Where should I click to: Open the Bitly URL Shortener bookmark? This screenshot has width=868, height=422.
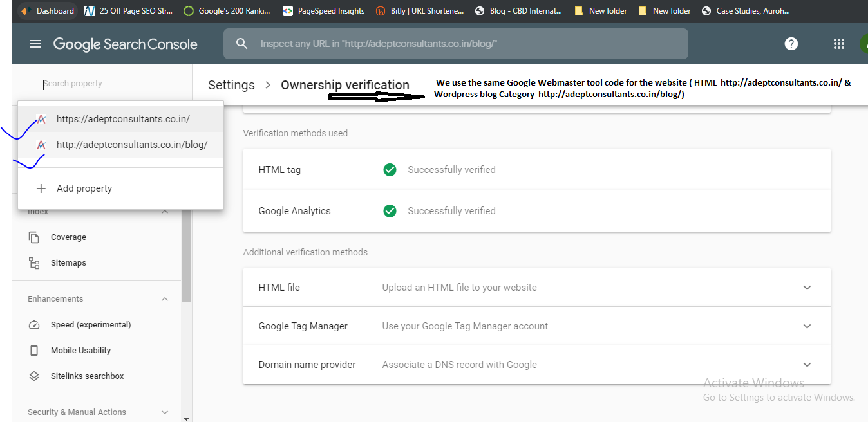pos(419,11)
